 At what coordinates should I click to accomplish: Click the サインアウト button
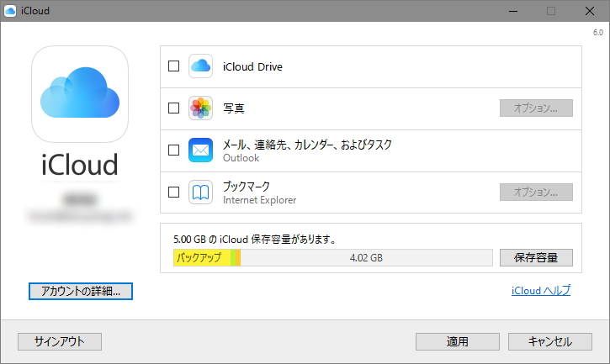click(x=60, y=341)
